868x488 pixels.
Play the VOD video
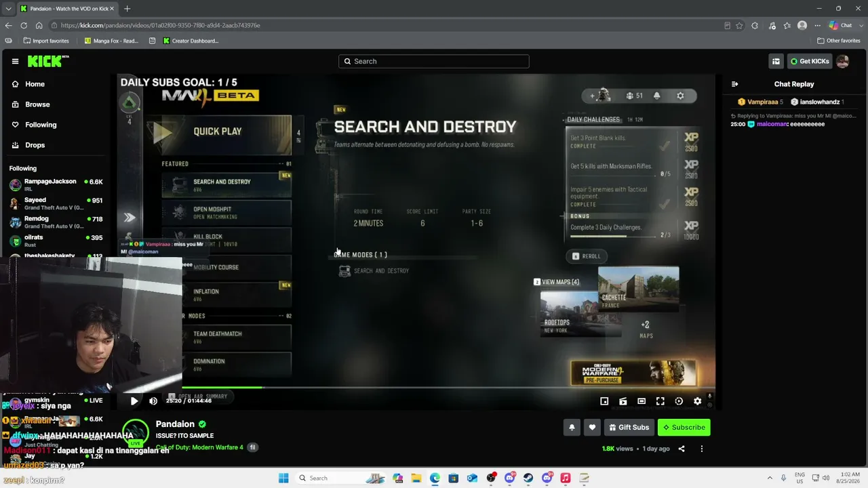click(x=134, y=401)
